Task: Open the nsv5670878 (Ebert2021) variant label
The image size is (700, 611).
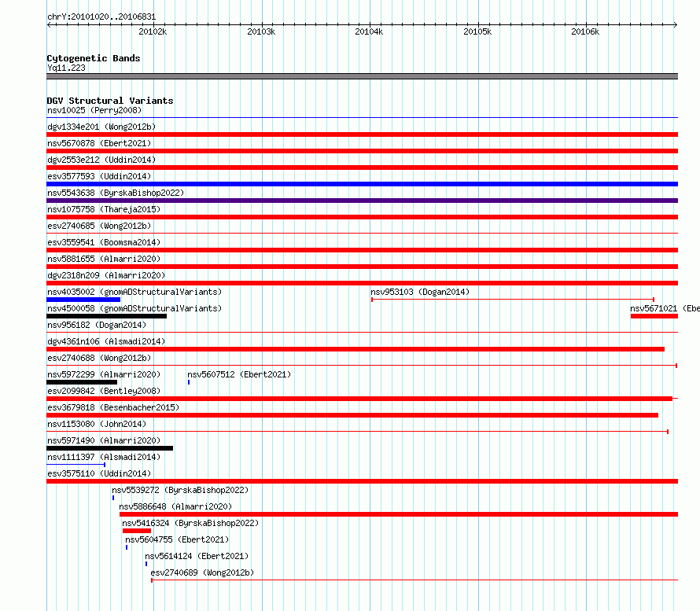Action: [x=99, y=143]
